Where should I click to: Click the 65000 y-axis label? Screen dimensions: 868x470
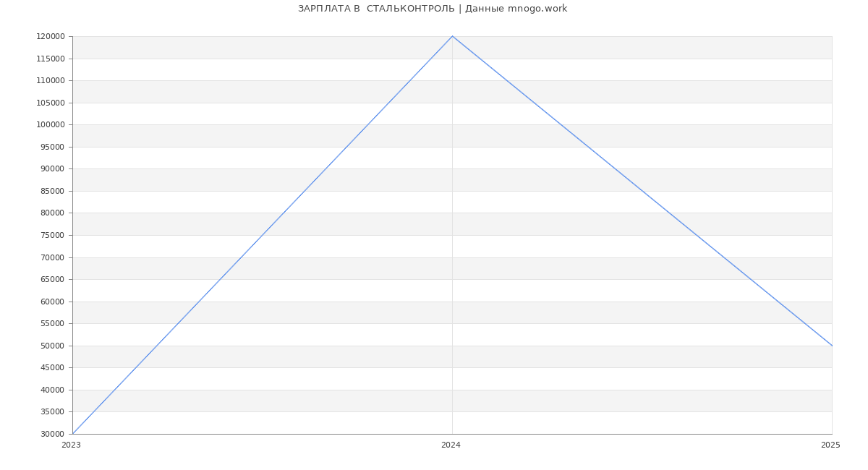tap(53, 279)
